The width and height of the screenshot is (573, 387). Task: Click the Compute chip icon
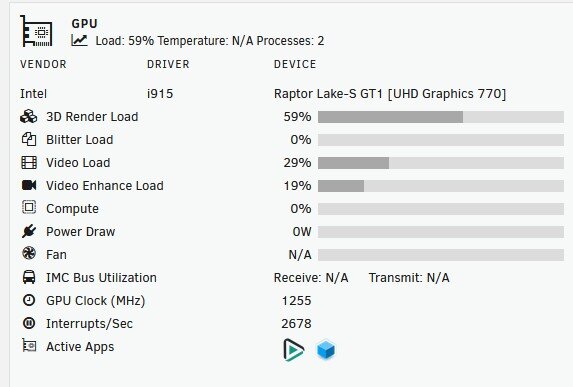click(29, 208)
